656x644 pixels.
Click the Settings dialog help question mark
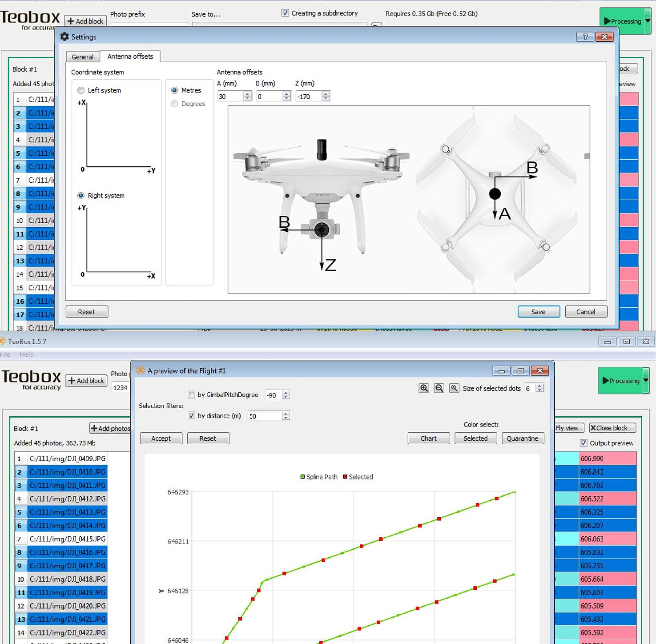585,37
